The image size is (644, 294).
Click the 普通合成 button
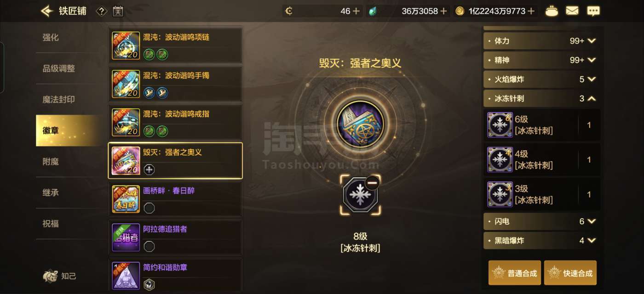pyautogui.click(x=515, y=273)
